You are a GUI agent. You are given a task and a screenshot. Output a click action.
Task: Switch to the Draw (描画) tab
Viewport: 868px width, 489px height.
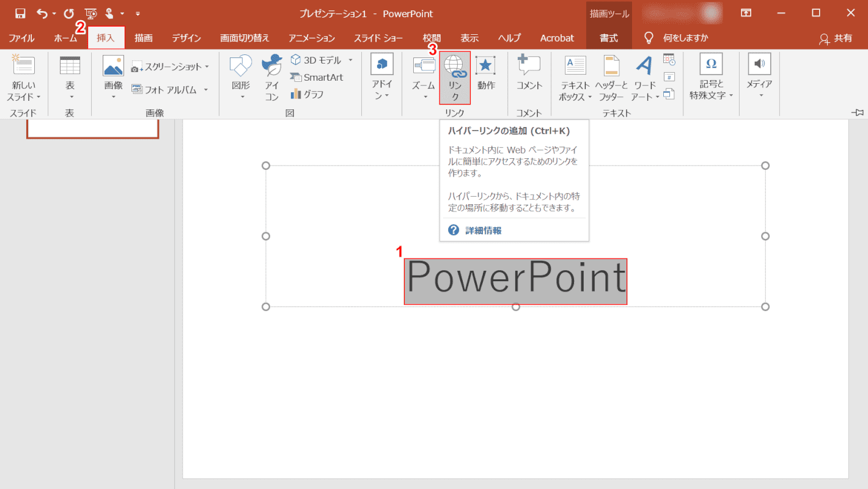(x=144, y=38)
